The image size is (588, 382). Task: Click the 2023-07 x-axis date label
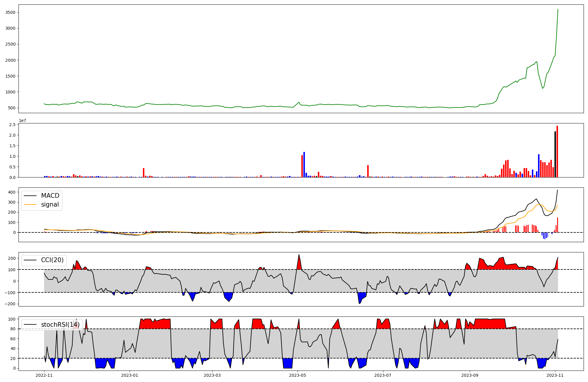tap(383, 375)
